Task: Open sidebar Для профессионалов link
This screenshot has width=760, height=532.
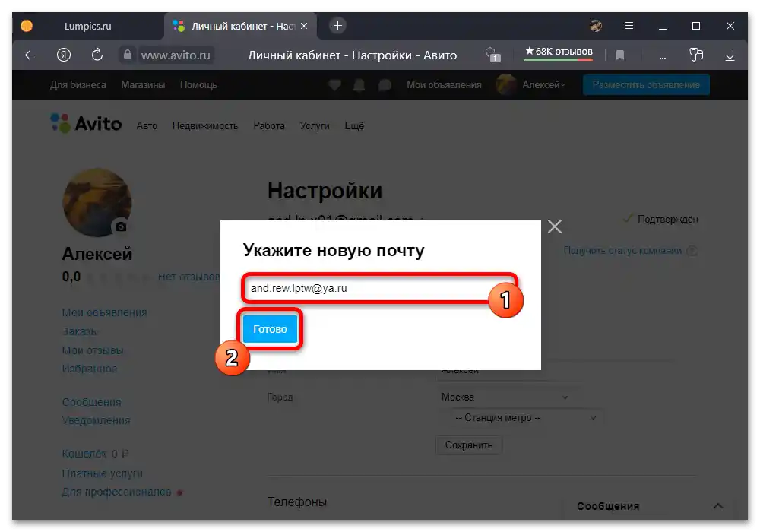Action: (x=116, y=492)
